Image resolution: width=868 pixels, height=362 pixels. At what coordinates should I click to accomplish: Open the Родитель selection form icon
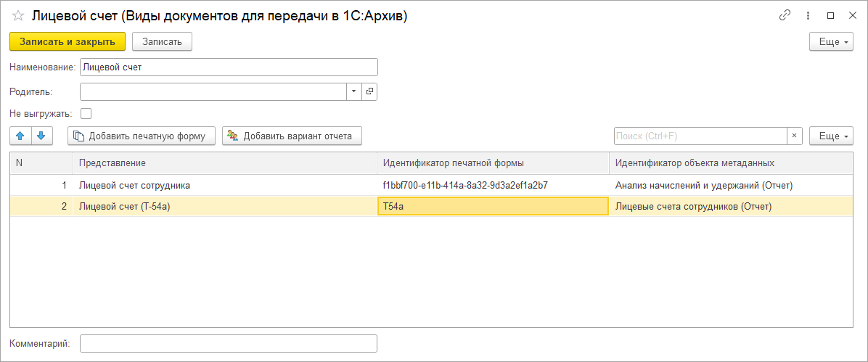click(369, 91)
